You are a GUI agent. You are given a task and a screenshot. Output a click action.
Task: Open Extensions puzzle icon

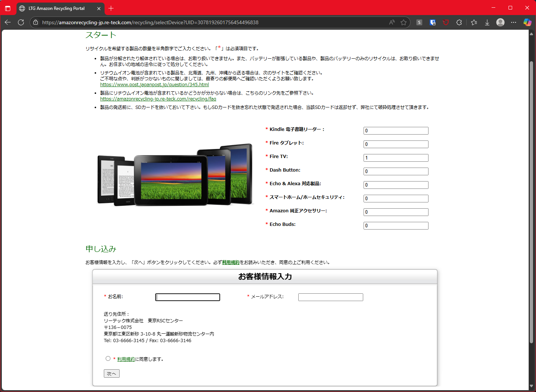click(459, 22)
